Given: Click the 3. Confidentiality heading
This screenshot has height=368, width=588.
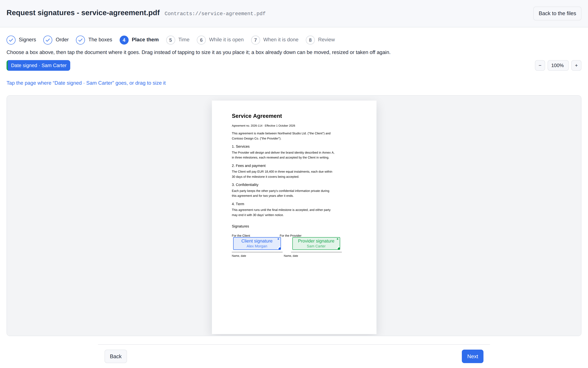Looking at the screenshot, I should (x=245, y=185).
